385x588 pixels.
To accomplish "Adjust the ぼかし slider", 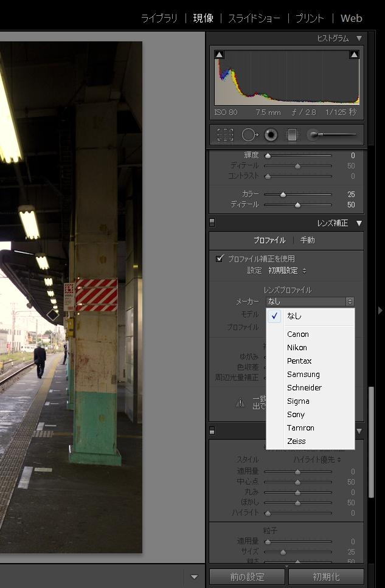I will [x=297, y=502].
